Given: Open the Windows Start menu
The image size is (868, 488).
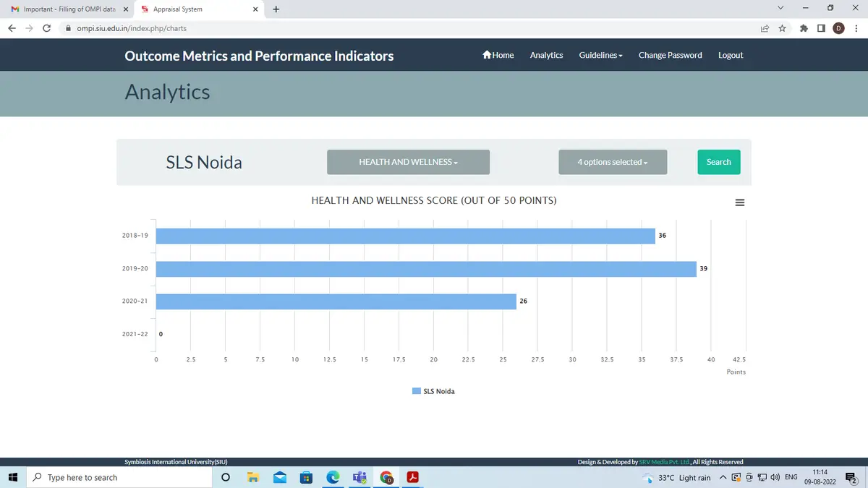Looking at the screenshot, I should (13, 477).
